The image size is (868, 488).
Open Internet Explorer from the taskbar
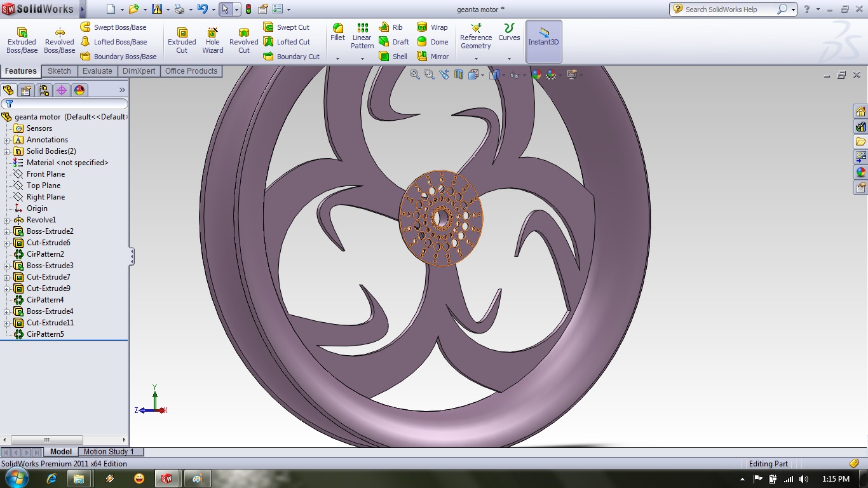click(52, 479)
